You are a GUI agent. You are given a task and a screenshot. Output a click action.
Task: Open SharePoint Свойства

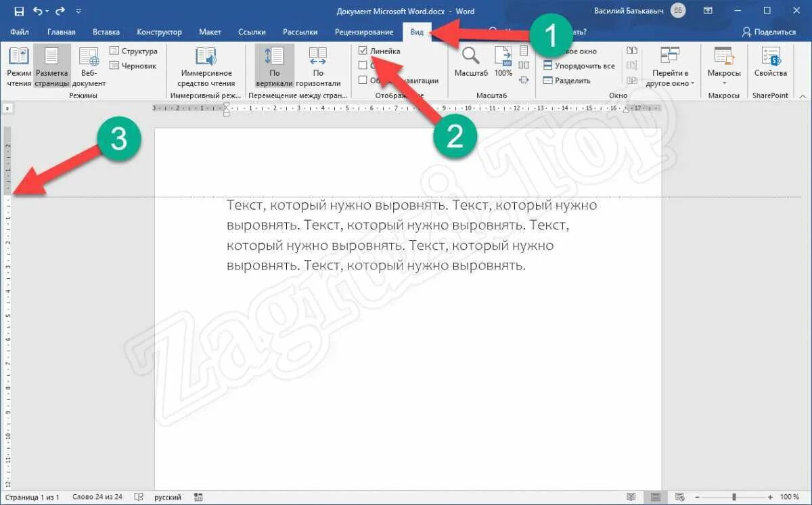point(771,62)
